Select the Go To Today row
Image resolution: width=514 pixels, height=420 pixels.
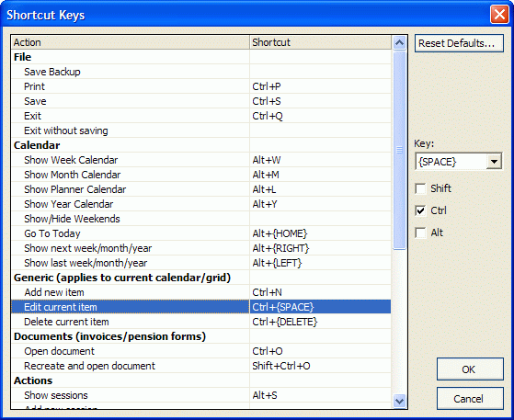[201, 233]
